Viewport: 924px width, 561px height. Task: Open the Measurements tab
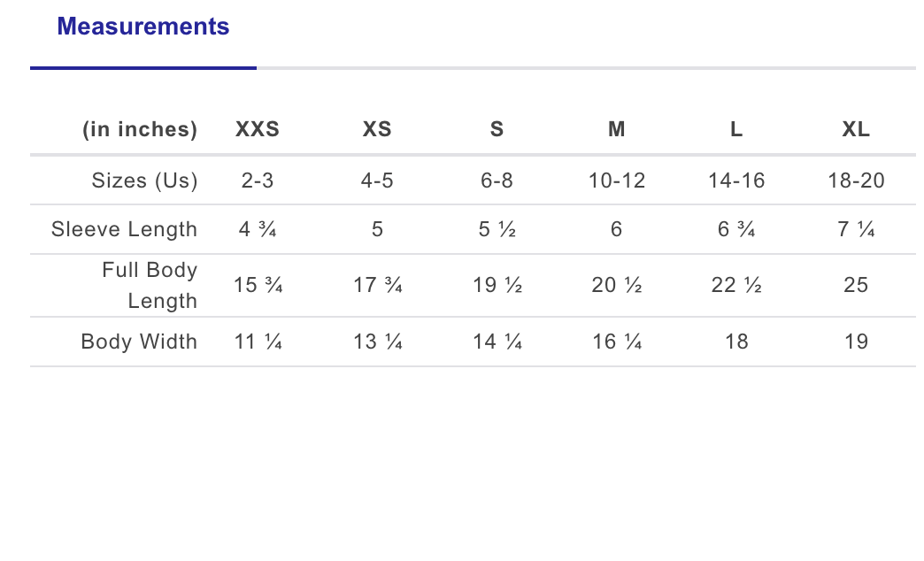click(x=142, y=27)
